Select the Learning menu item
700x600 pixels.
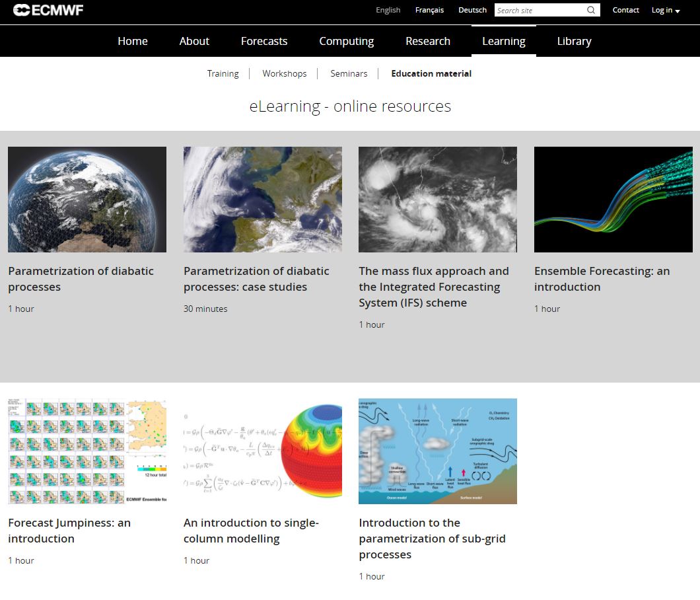point(504,41)
